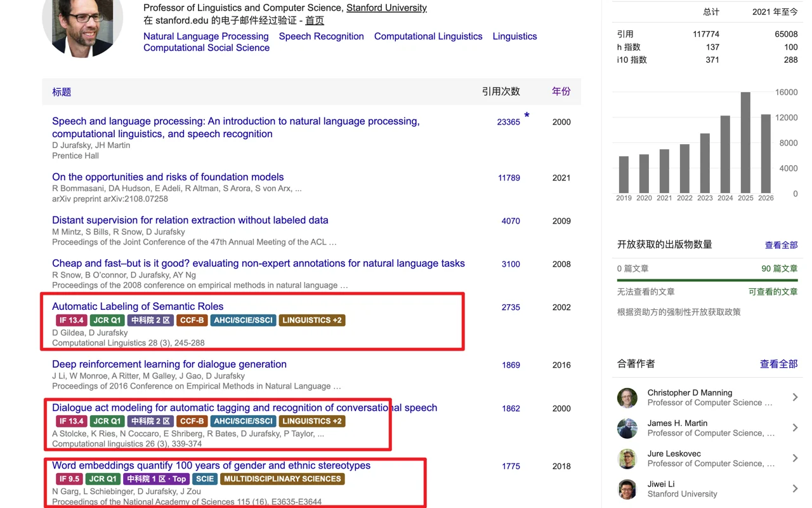This screenshot has height=508, width=812.
Task: Click James H. Martin's avatar photo
Action: (x=627, y=428)
